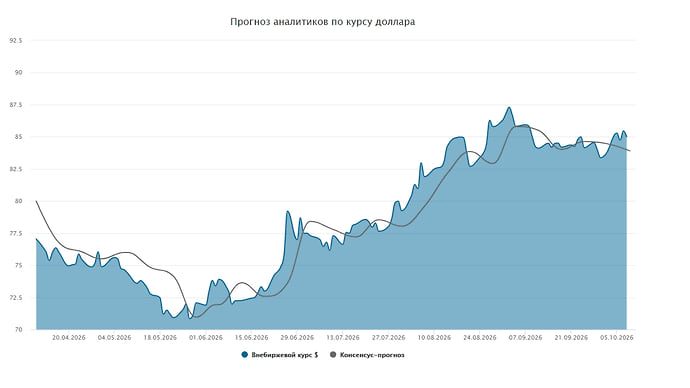Click the y-axis value 75
The width and height of the screenshot is (690, 388).
click(x=19, y=265)
